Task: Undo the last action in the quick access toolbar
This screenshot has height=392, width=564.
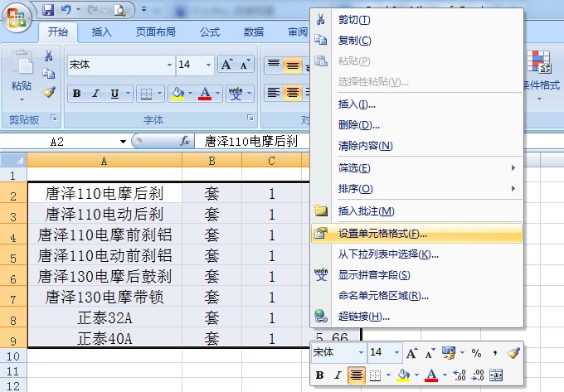Action: click(x=66, y=10)
